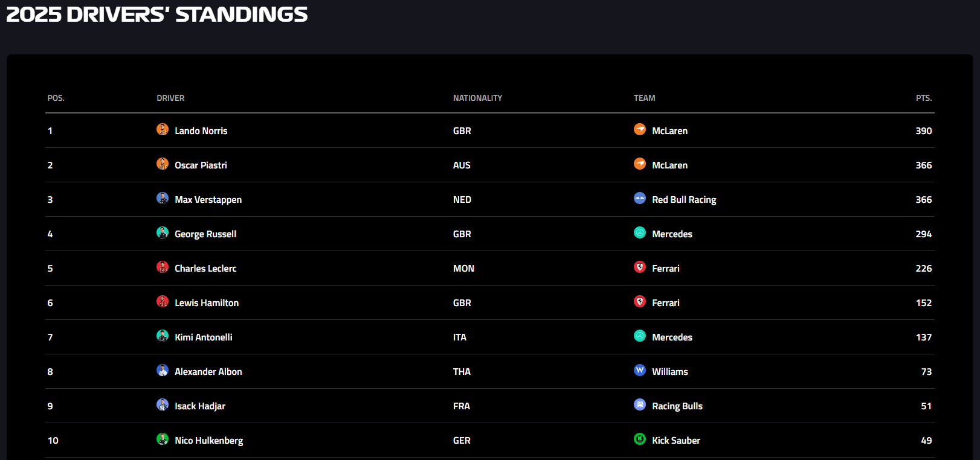Click the Kick Sauber team logo
Image resolution: width=980 pixels, height=460 pixels.
pos(640,439)
